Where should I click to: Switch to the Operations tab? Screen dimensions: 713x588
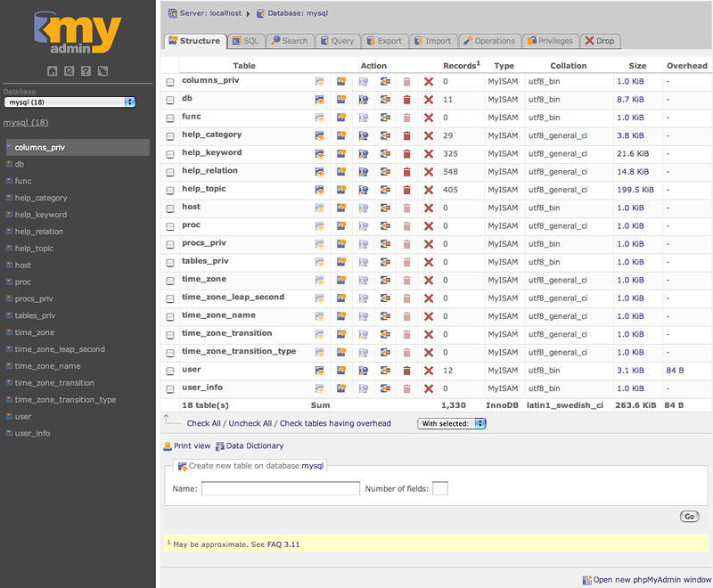click(489, 41)
